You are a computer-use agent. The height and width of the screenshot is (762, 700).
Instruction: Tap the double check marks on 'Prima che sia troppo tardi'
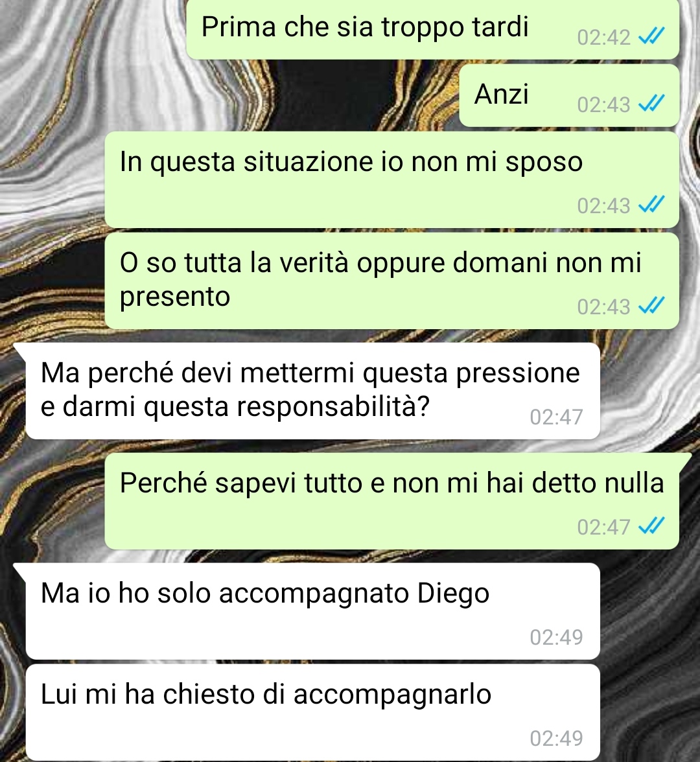click(651, 36)
